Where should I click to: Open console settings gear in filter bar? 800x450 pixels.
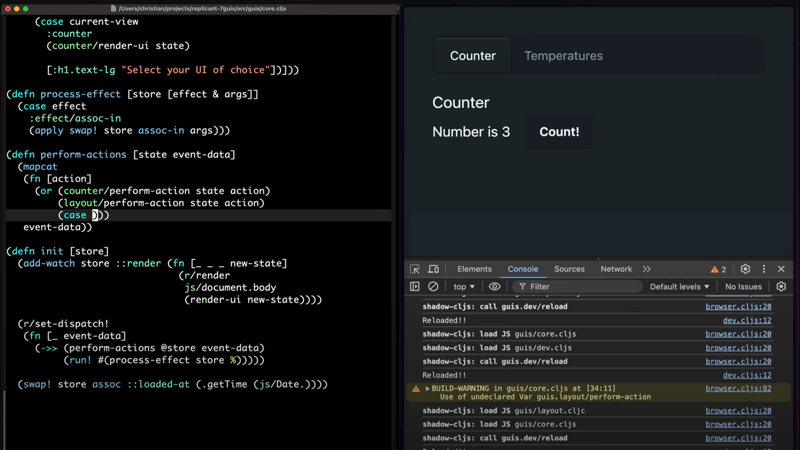[781, 287]
